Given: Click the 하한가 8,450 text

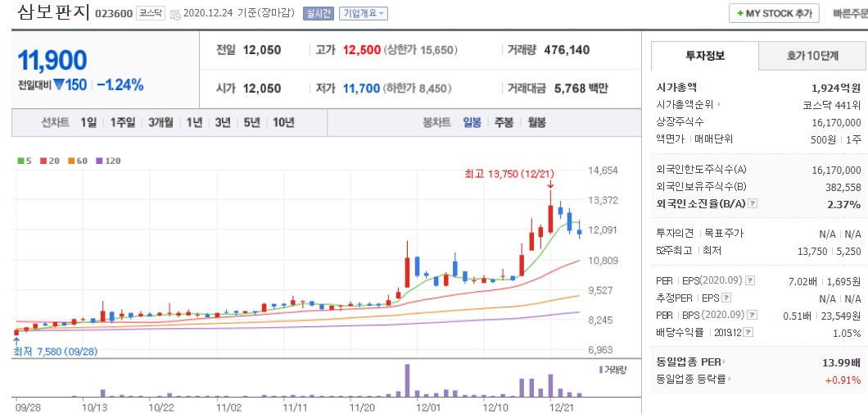Looking at the screenshot, I should pyautogui.click(x=416, y=88).
